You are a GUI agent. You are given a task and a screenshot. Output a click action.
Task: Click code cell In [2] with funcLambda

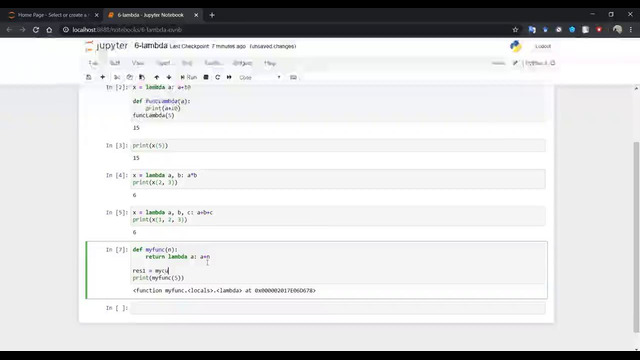(x=338, y=102)
